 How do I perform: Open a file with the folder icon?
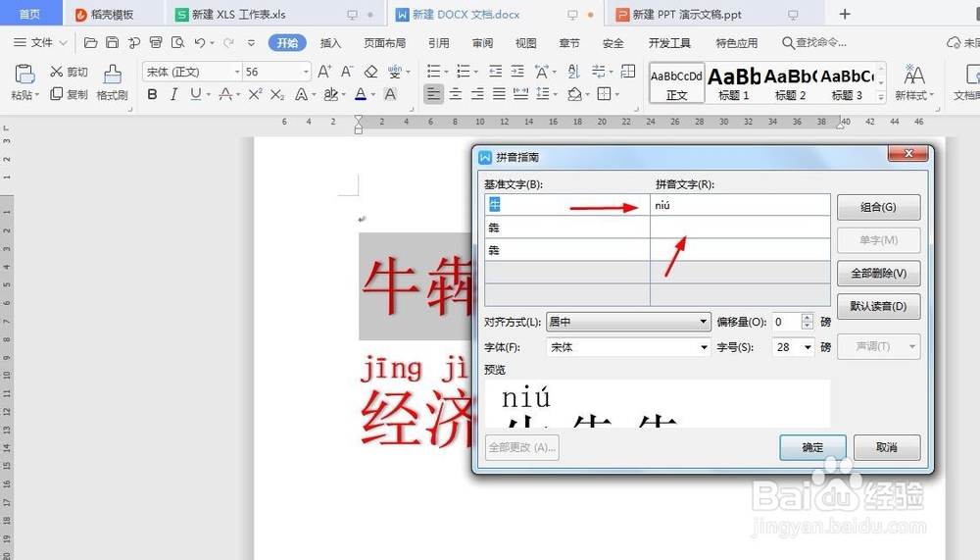pos(90,42)
